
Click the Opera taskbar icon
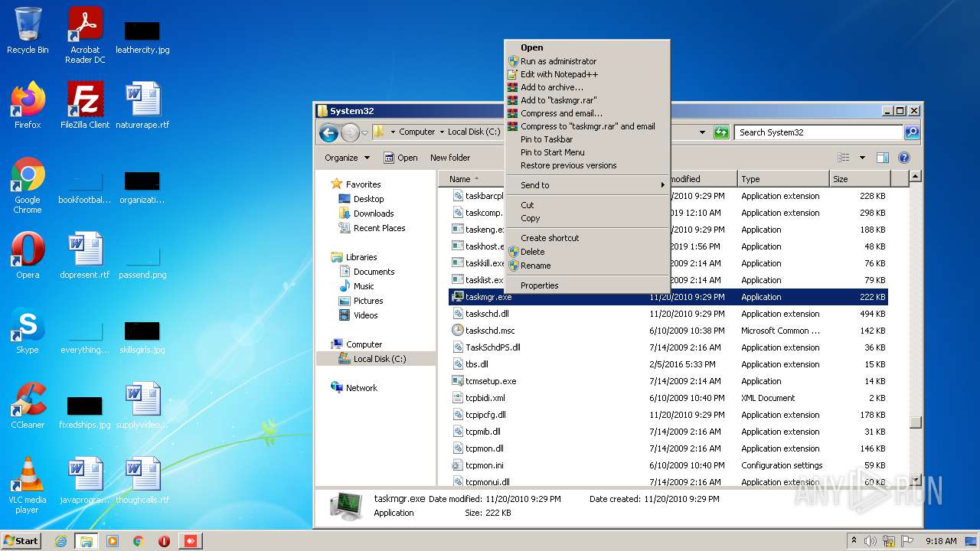[164, 541]
